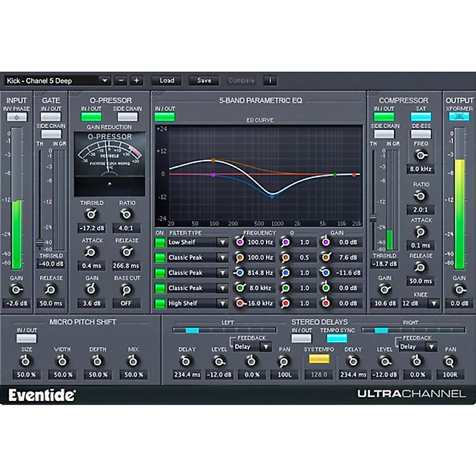This screenshot has width=476, height=476.
Task: Toggle the INV PHASE button
Action: 16,118
